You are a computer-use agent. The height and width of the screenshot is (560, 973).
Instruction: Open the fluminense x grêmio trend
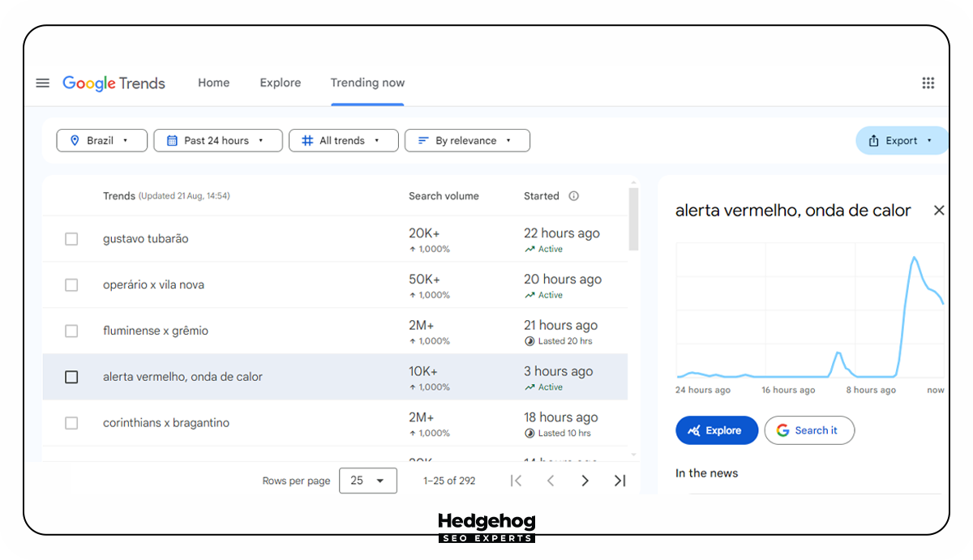[156, 331]
